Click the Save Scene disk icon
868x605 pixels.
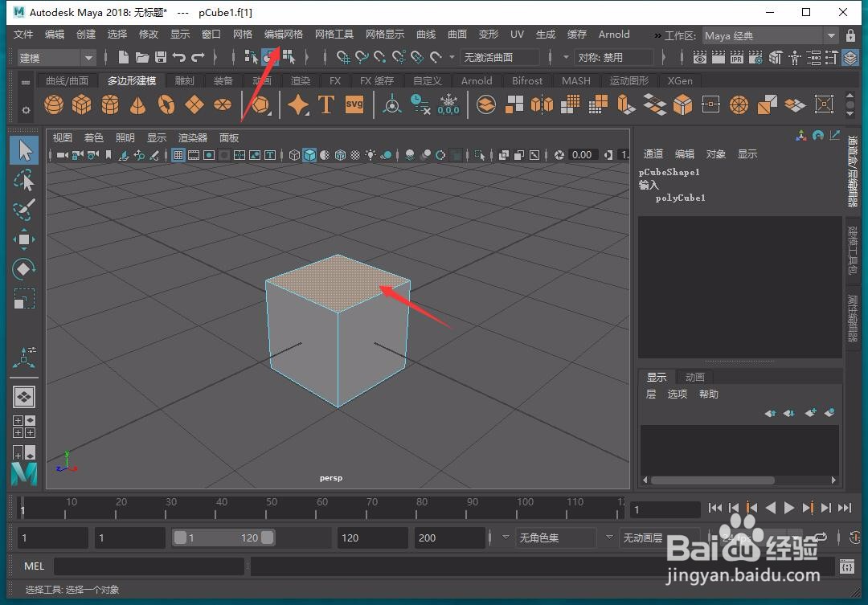161,57
